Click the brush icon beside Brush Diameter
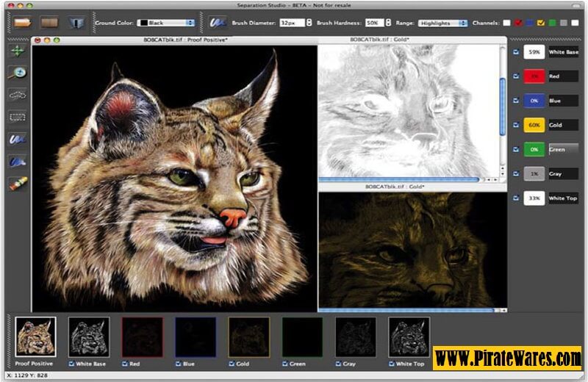The width and height of the screenshot is (588, 382). click(217, 23)
